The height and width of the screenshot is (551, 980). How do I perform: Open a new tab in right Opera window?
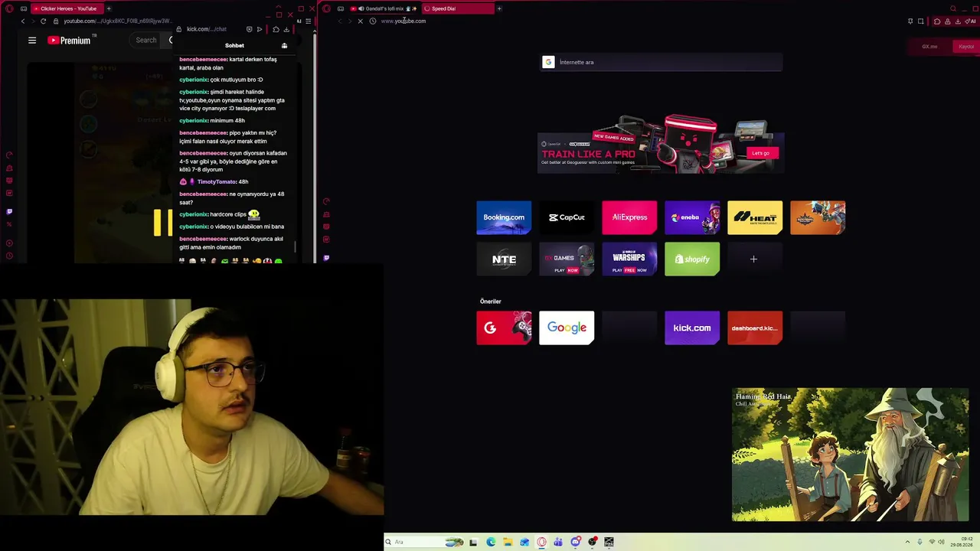point(499,8)
